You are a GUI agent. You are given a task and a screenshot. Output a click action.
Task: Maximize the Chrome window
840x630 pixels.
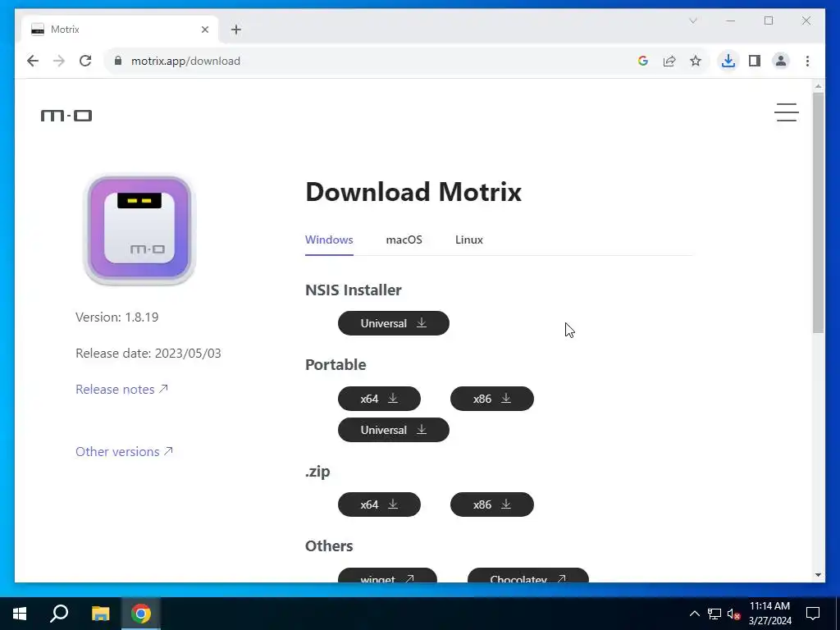click(768, 21)
